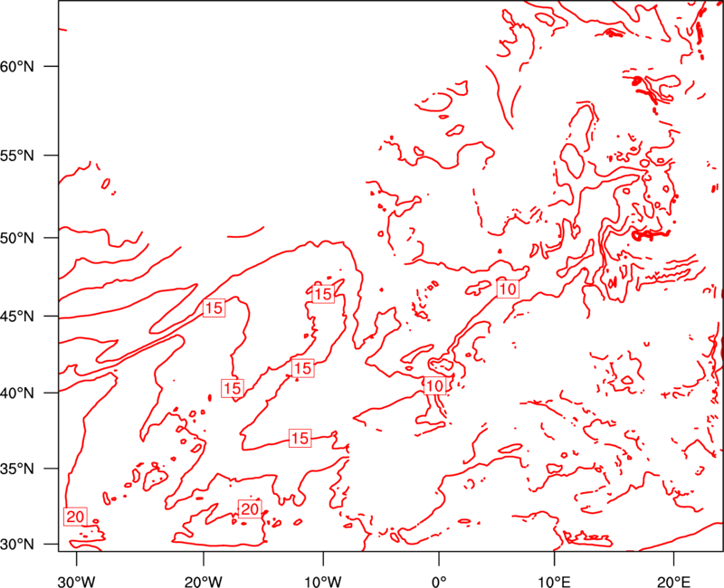The image size is (724, 588).
Task: Click the 30°W longitude axis label
Action: point(77,582)
